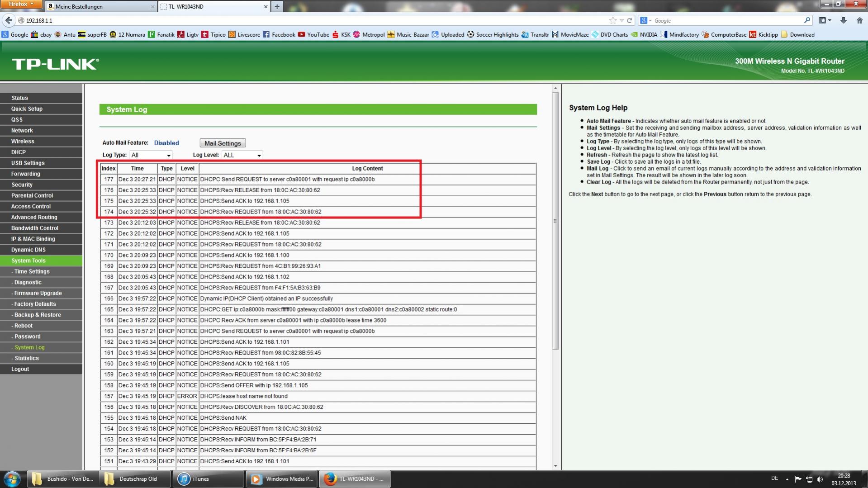The width and height of the screenshot is (868, 488).
Task: Switch to iTunes in the taskbar
Action: (x=208, y=479)
